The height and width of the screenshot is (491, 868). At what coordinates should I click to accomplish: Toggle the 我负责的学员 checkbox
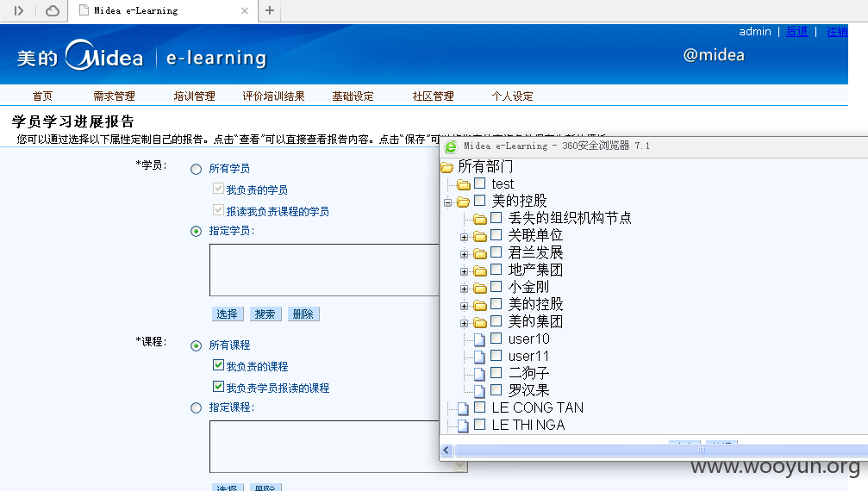coord(218,189)
